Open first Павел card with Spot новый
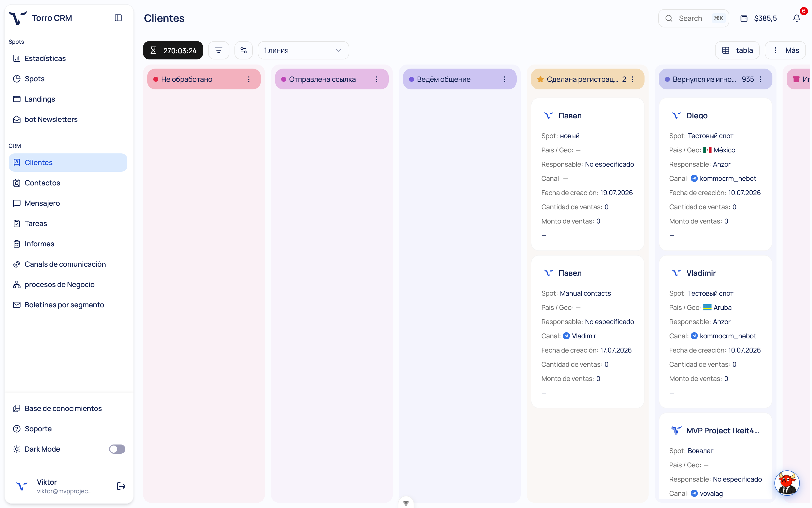 pyautogui.click(x=587, y=174)
